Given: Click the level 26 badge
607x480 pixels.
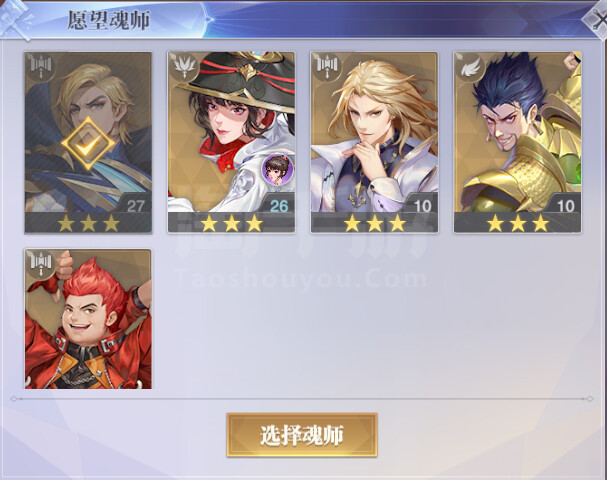Looking at the screenshot, I should (279, 205).
